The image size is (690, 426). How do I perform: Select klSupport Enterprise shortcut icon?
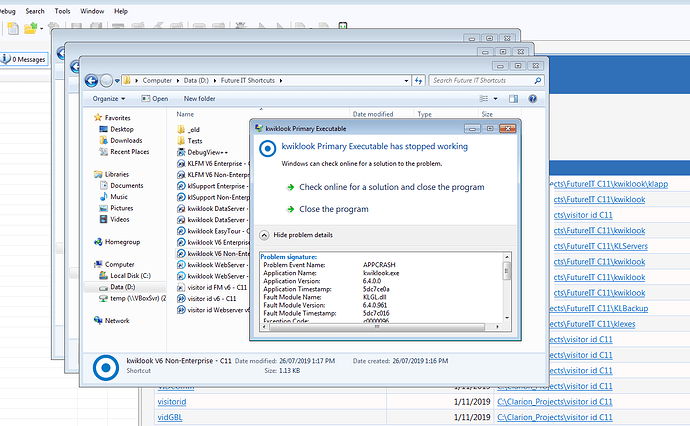[x=181, y=186]
